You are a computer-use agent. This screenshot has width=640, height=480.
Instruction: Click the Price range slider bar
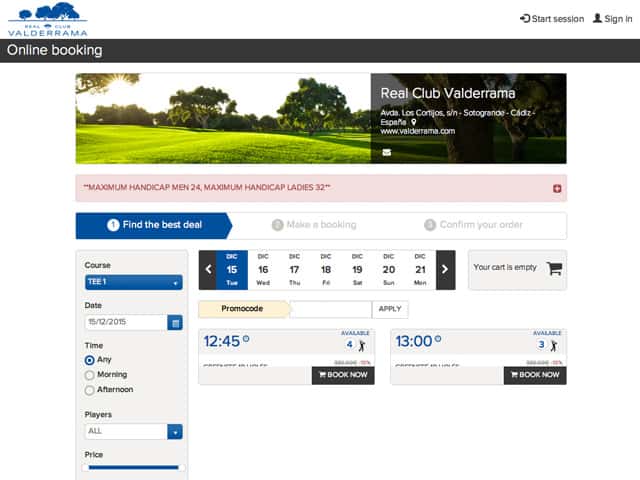tap(133, 467)
